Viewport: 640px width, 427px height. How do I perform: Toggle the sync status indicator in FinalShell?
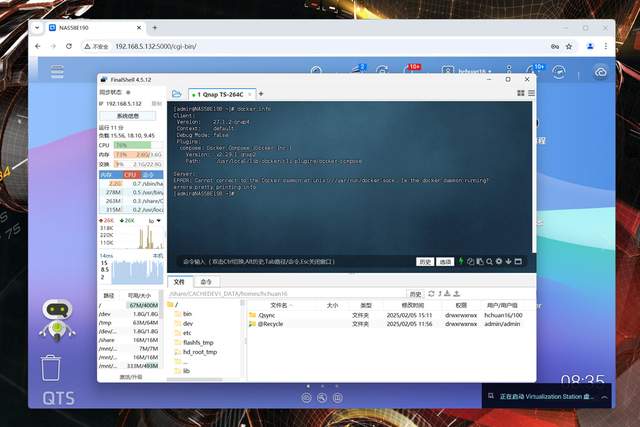point(128,92)
